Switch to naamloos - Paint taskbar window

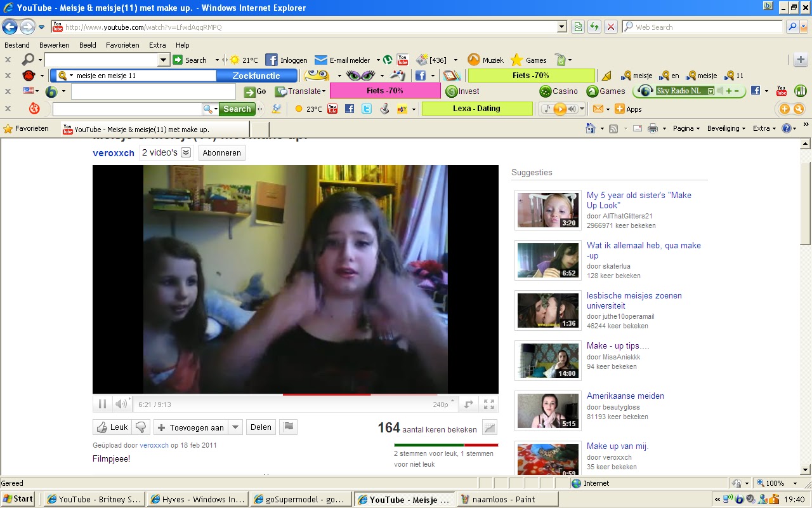point(507,499)
